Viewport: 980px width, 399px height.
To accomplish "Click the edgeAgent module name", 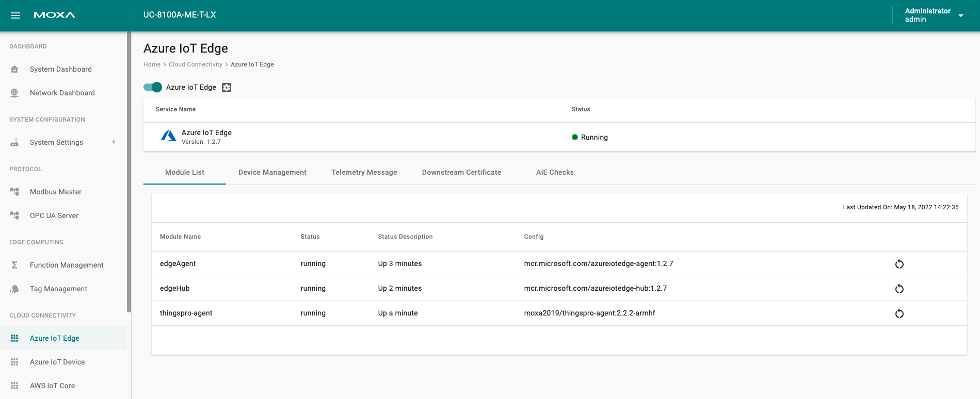I will click(x=178, y=263).
